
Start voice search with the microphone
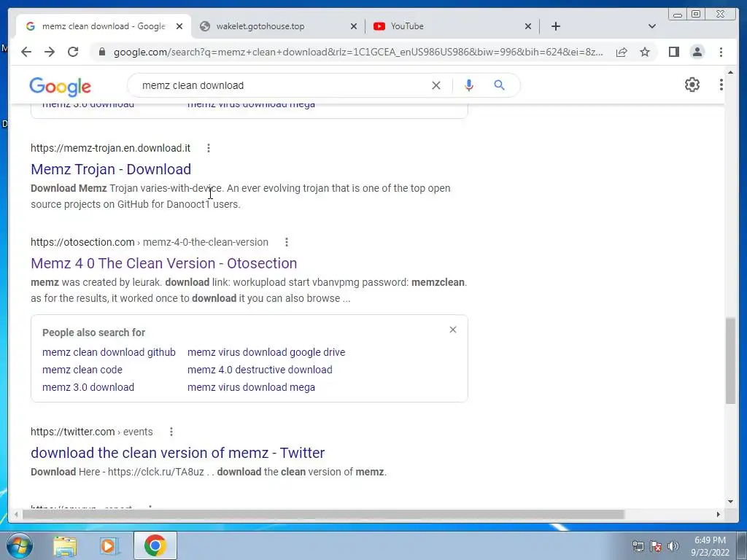[469, 85]
